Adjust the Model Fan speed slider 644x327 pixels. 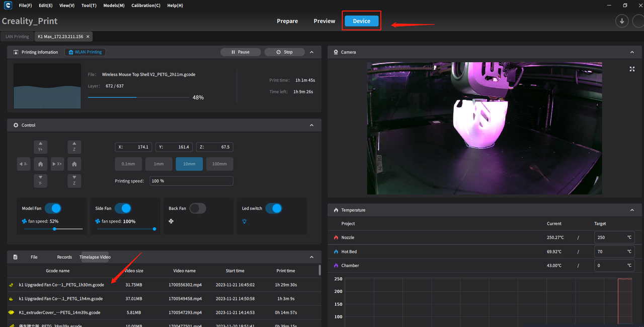pyautogui.click(x=53, y=229)
